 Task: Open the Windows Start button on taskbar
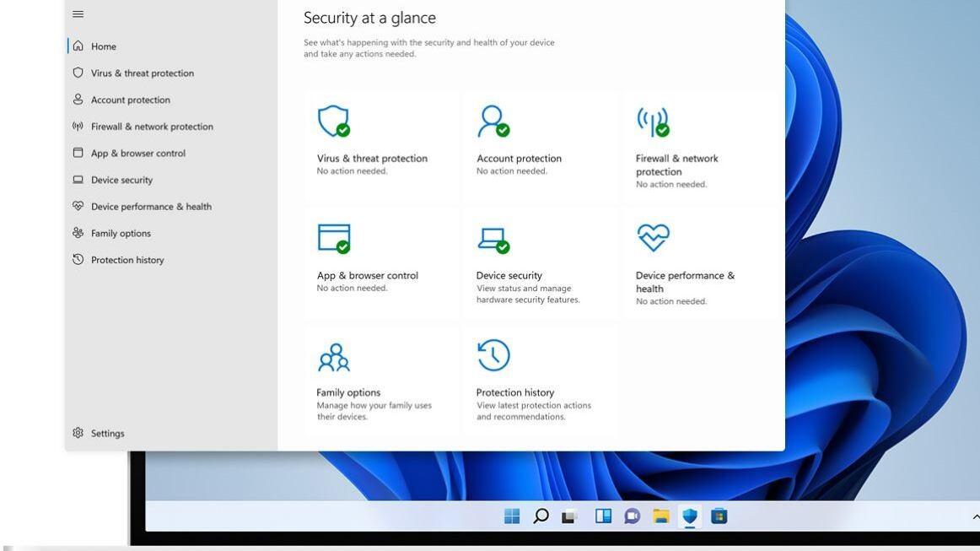pos(512,516)
